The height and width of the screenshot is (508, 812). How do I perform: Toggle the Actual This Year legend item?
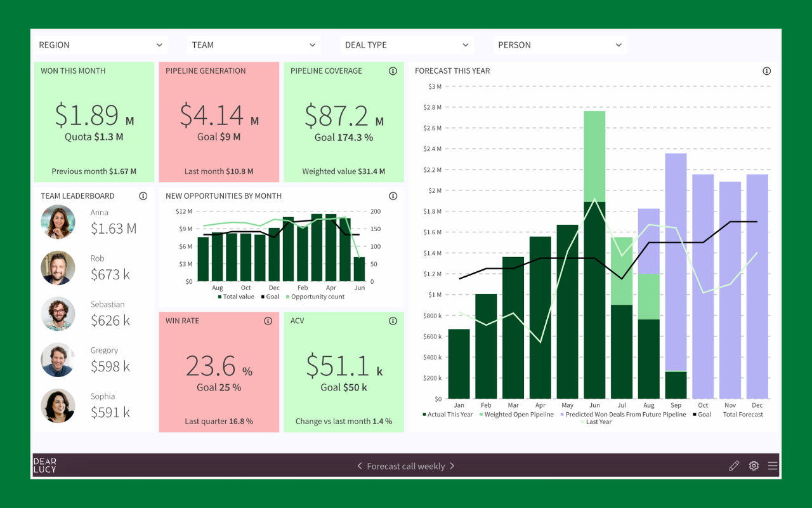[x=447, y=414]
